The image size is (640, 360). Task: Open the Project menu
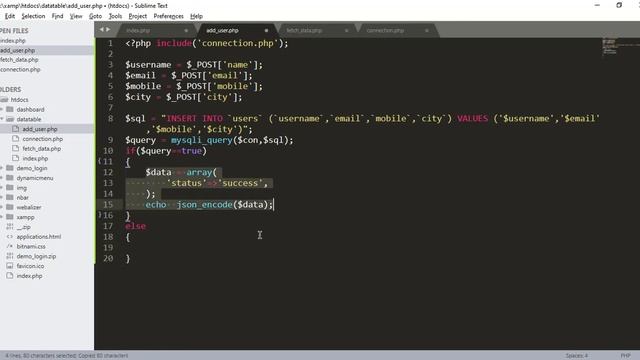tap(138, 16)
